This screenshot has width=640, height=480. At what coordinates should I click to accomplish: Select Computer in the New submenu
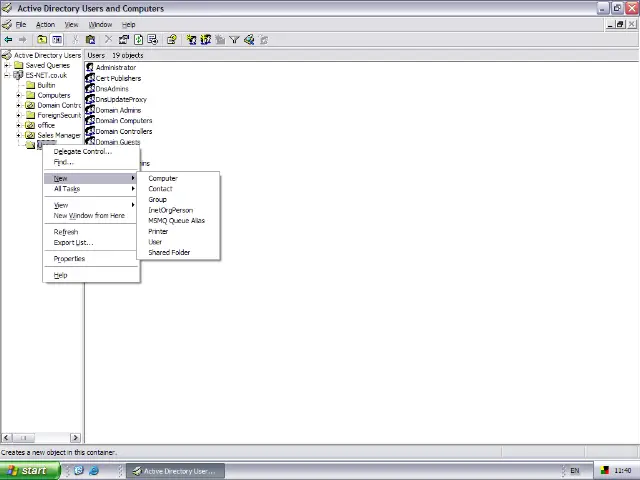coord(178,178)
